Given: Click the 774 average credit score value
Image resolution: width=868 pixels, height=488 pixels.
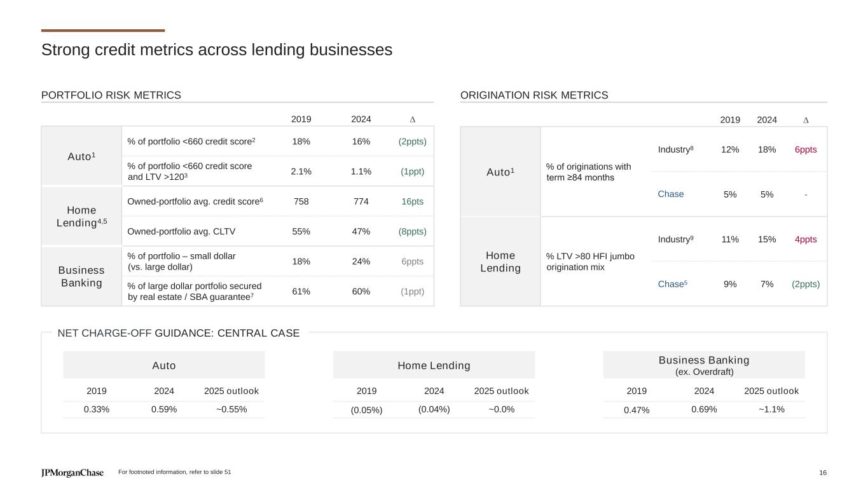Looking at the screenshot, I should [361, 201].
